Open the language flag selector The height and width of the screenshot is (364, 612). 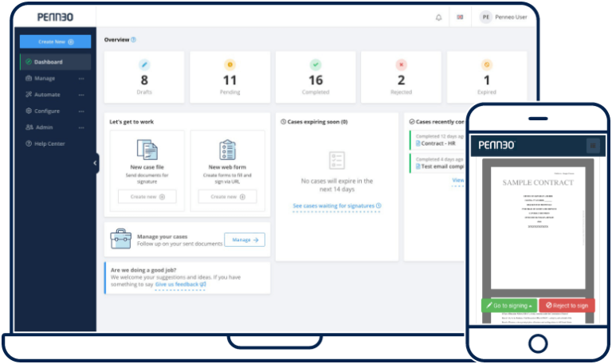click(460, 17)
